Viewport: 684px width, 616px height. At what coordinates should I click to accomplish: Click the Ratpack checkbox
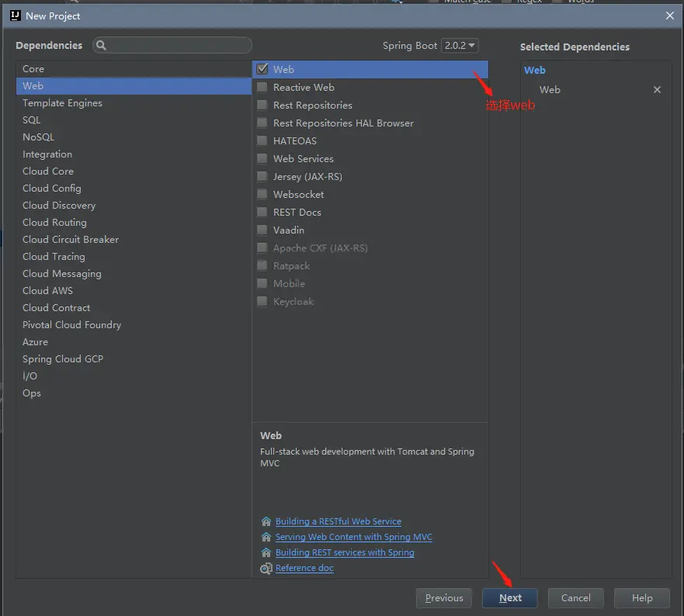pos(262,265)
